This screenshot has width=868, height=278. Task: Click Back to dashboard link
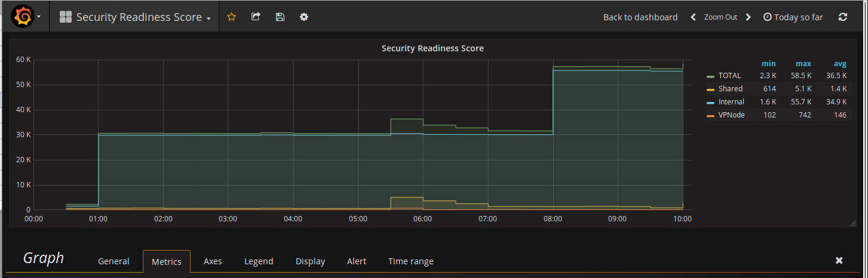pyautogui.click(x=640, y=17)
